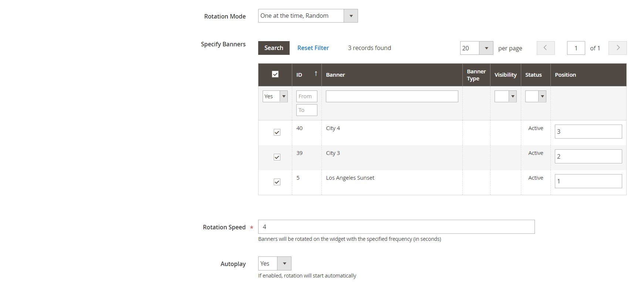Uncheck the Los Angeles Sunset checkbox
The height and width of the screenshot is (289, 644).
point(277,182)
